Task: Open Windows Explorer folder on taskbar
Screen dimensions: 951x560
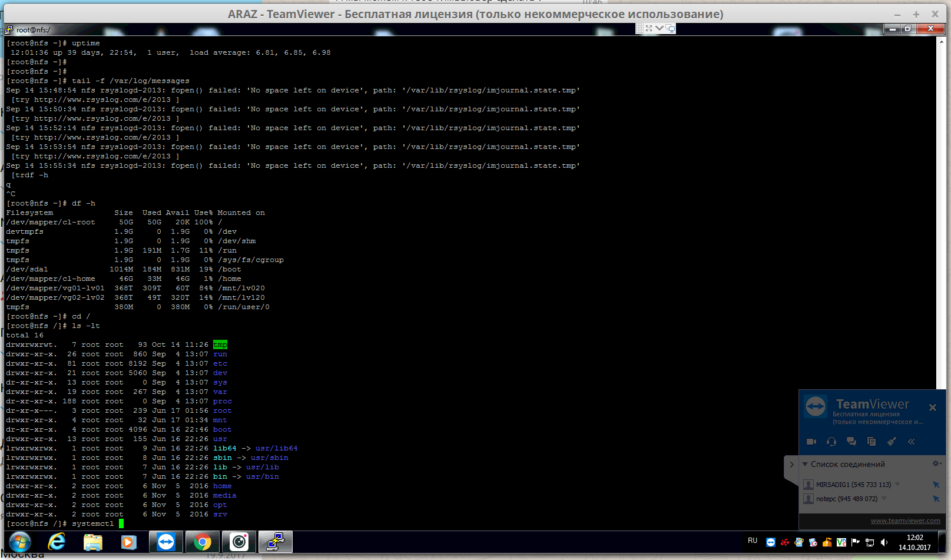Action: (x=93, y=542)
